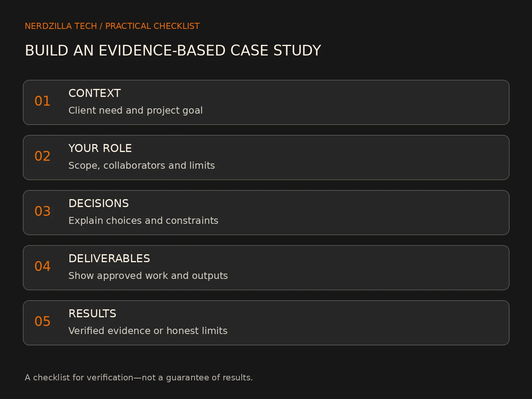Select the step number 05
532x399 pixels.
[43, 321]
